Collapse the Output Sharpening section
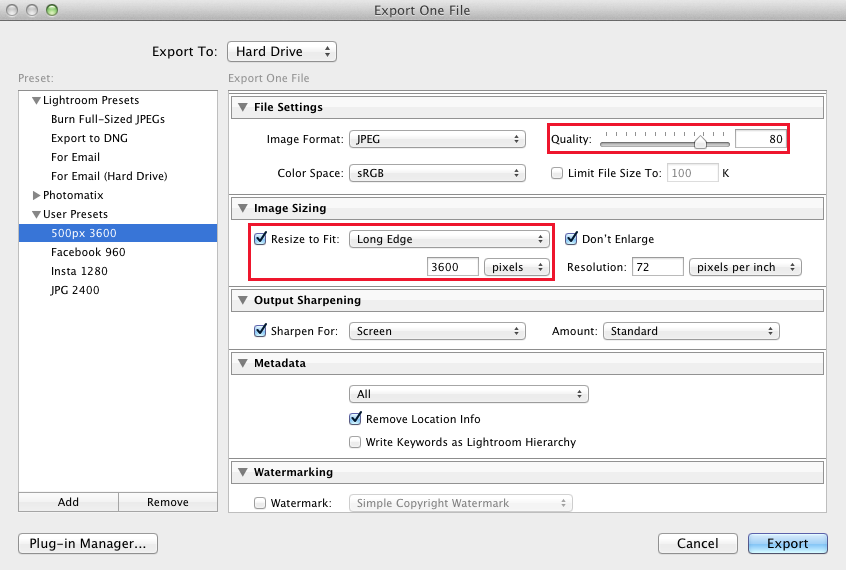The width and height of the screenshot is (846, 570). [243, 300]
